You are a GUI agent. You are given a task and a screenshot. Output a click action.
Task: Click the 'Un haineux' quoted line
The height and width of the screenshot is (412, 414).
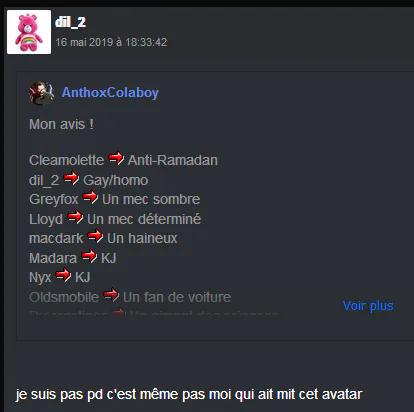[142, 238]
